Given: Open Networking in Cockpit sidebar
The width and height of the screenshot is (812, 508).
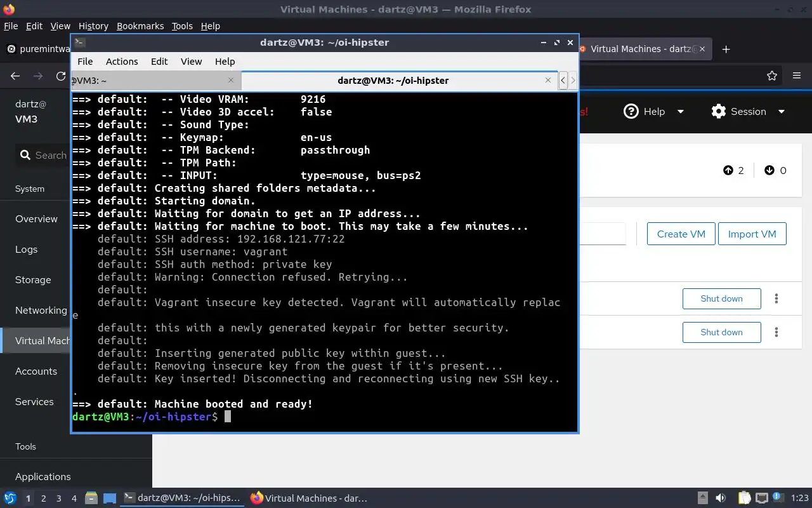Looking at the screenshot, I should (x=41, y=310).
